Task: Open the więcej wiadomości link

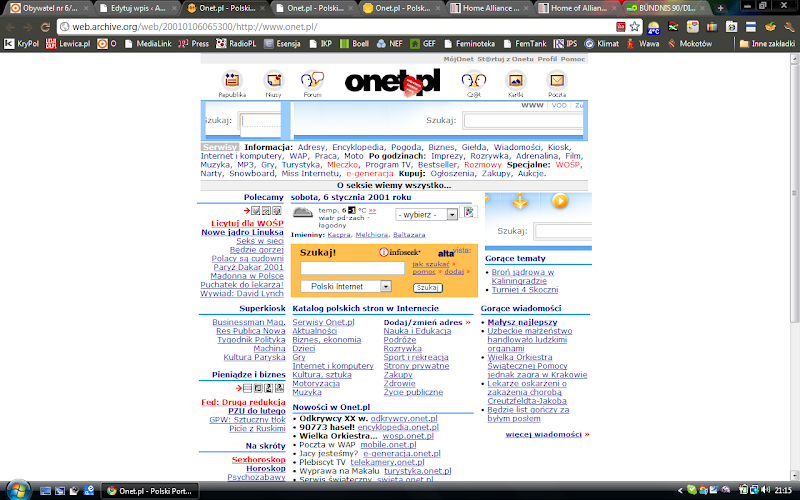Action: point(543,434)
